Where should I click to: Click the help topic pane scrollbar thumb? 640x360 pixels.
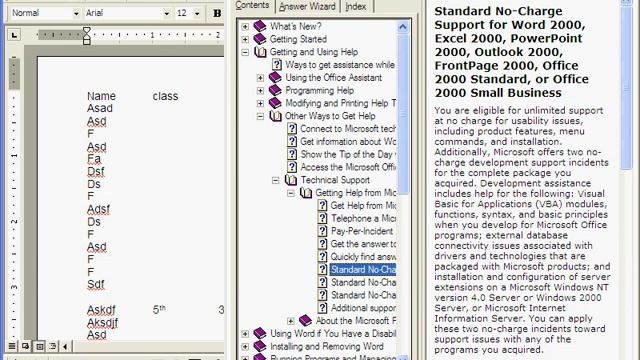[x=626, y=88]
